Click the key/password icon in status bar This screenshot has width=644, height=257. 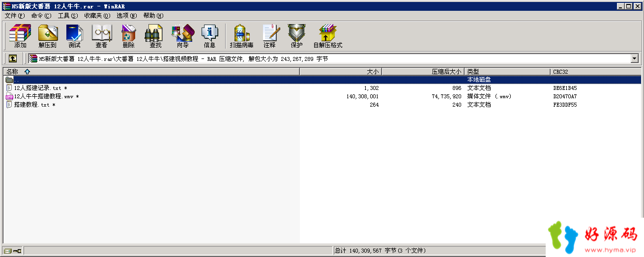(17, 251)
